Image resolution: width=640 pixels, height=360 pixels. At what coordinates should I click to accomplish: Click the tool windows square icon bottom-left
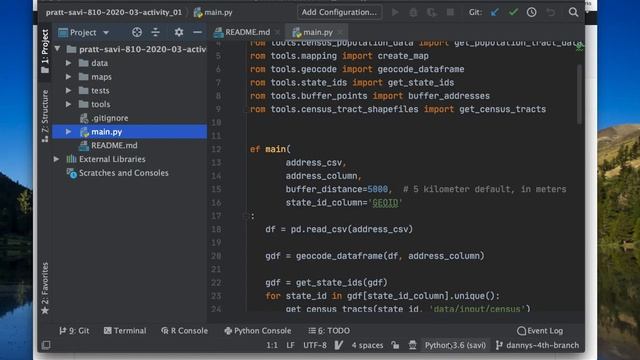click(x=46, y=345)
